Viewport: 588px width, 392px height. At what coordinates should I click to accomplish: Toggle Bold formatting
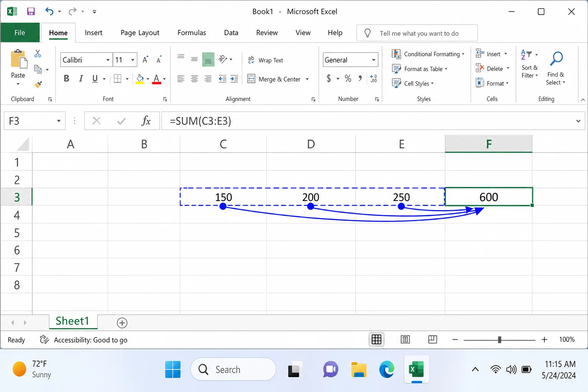coord(67,78)
